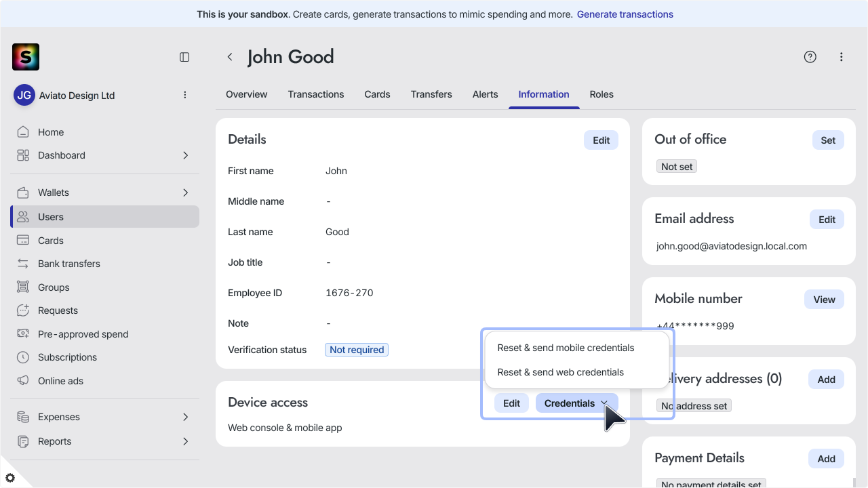Click the Cards icon in sidebar

pyautogui.click(x=23, y=241)
